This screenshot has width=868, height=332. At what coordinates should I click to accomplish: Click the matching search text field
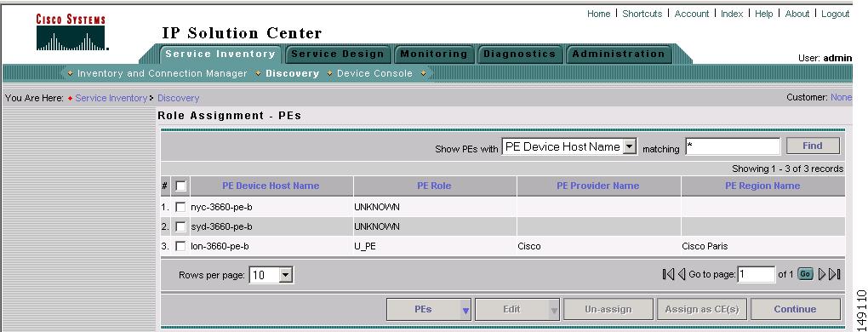pyautogui.click(x=733, y=146)
